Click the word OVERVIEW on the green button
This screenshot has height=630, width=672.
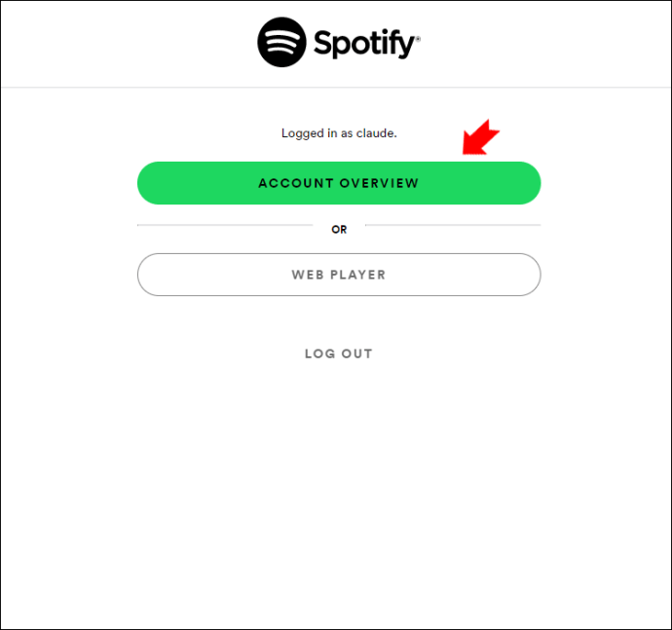(x=379, y=183)
